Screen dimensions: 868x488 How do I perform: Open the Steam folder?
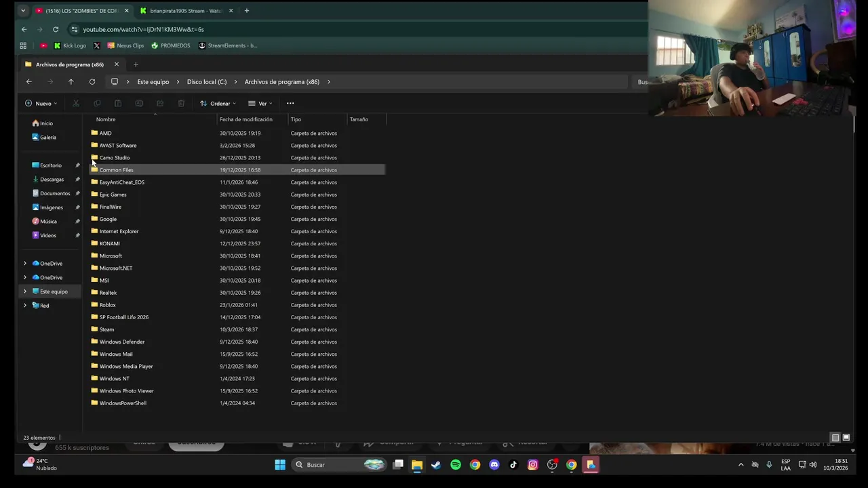(x=106, y=329)
